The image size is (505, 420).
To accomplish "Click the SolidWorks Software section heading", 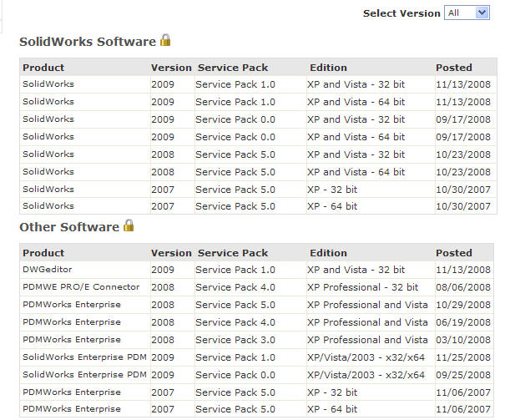I will (88, 42).
